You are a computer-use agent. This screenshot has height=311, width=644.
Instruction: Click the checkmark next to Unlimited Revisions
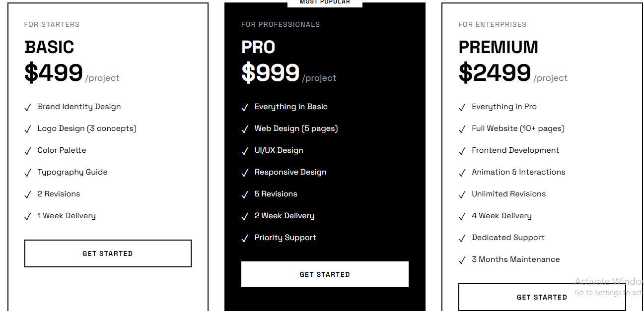click(x=462, y=194)
